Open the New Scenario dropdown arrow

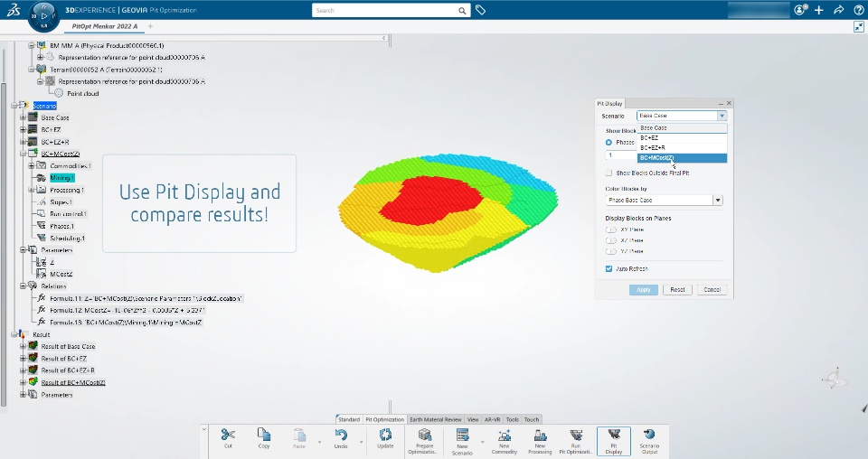[482, 442]
